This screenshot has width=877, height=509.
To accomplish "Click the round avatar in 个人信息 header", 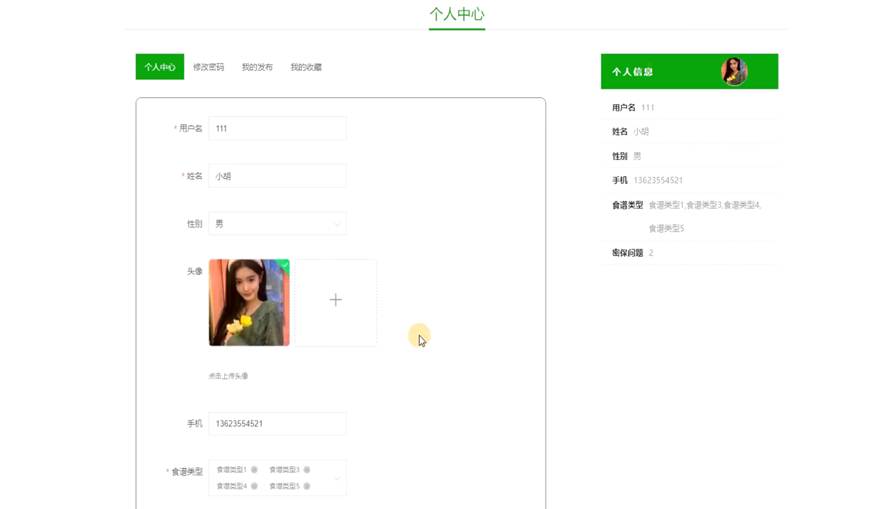I will point(734,71).
